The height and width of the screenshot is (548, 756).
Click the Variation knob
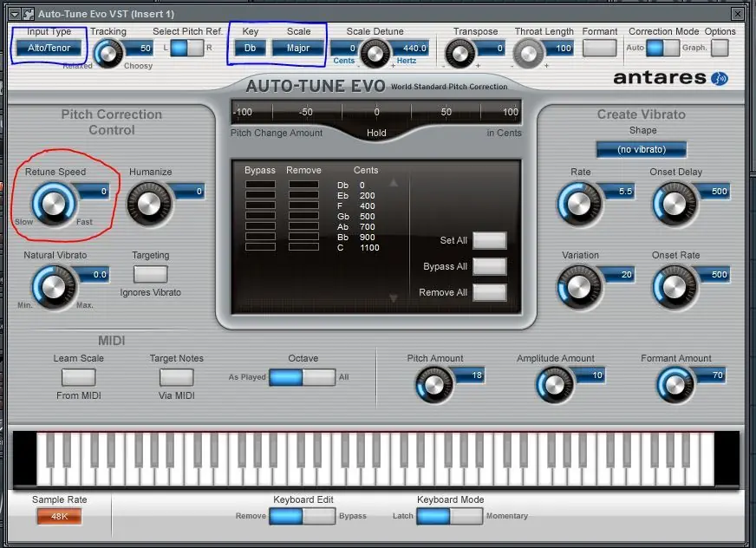coord(579,288)
